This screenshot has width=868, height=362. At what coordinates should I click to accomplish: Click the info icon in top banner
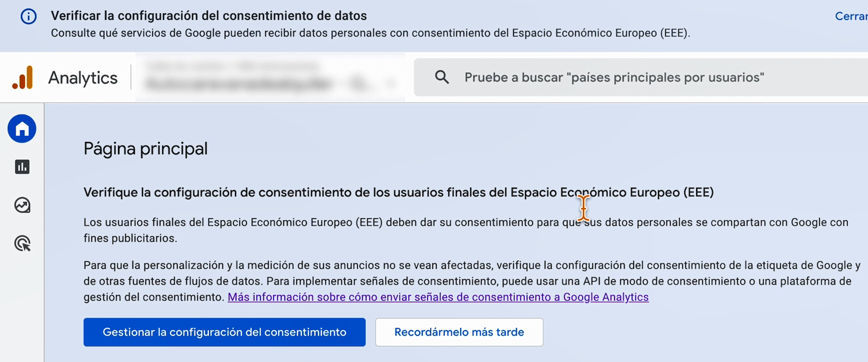(x=29, y=16)
